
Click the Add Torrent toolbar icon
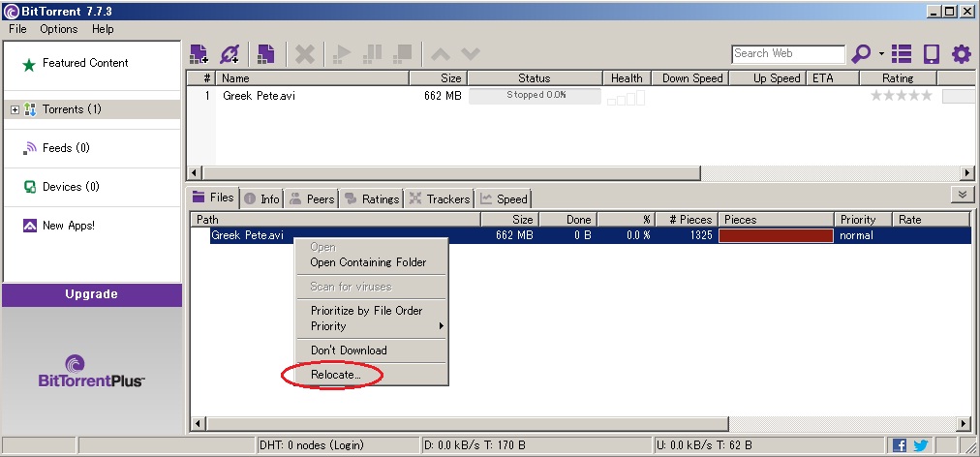pyautogui.click(x=199, y=54)
